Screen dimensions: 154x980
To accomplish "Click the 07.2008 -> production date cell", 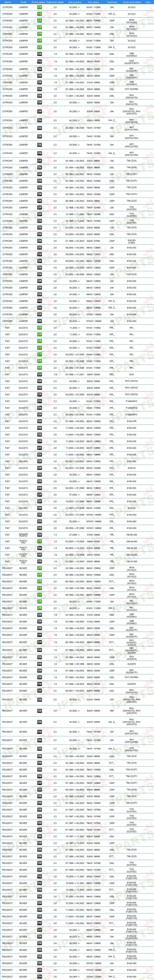I will [75, 535].
